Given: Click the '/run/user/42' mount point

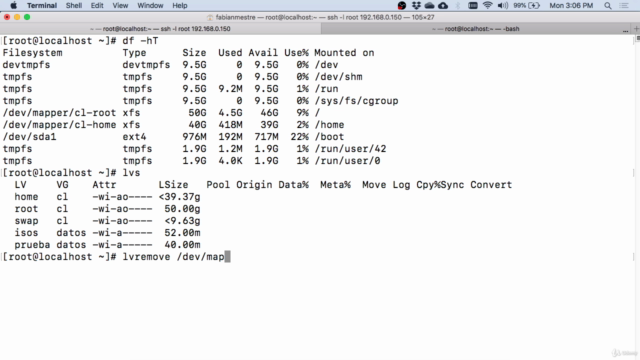Looking at the screenshot, I should 350,149.
